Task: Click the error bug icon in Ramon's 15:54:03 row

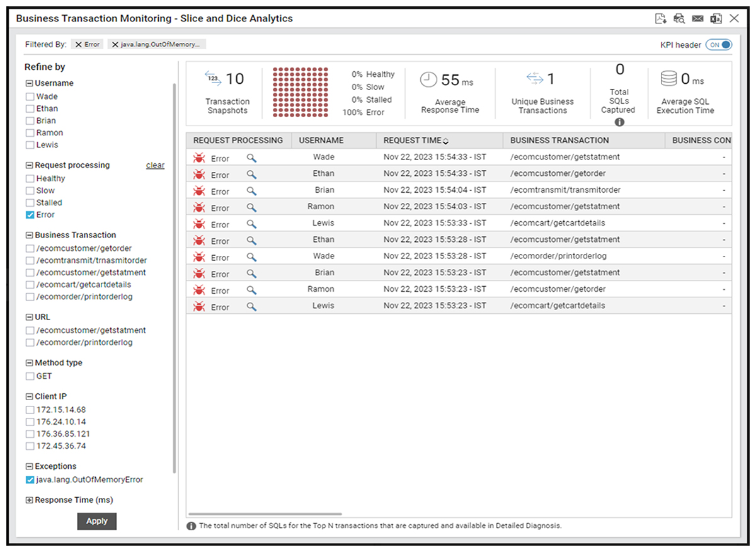Action: point(199,207)
